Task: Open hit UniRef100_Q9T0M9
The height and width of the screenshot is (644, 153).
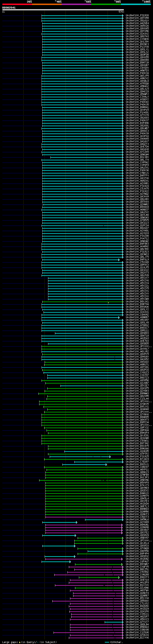Action: click(x=137, y=18)
